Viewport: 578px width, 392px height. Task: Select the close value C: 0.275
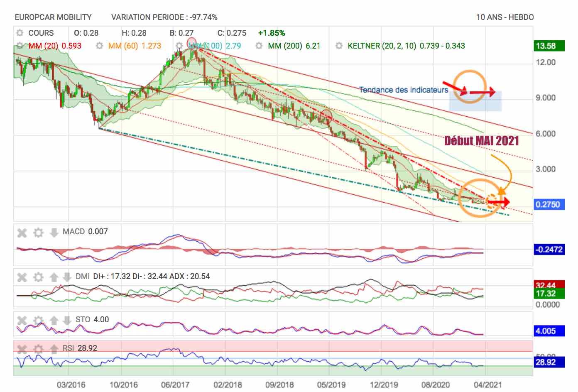232,33
